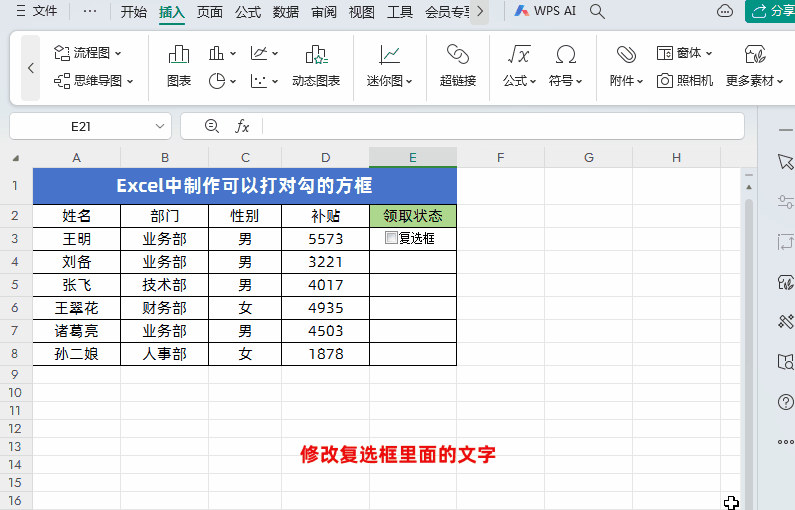Click the cell showing 1878
Image resolution: width=795 pixels, height=510 pixels.
(326, 354)
